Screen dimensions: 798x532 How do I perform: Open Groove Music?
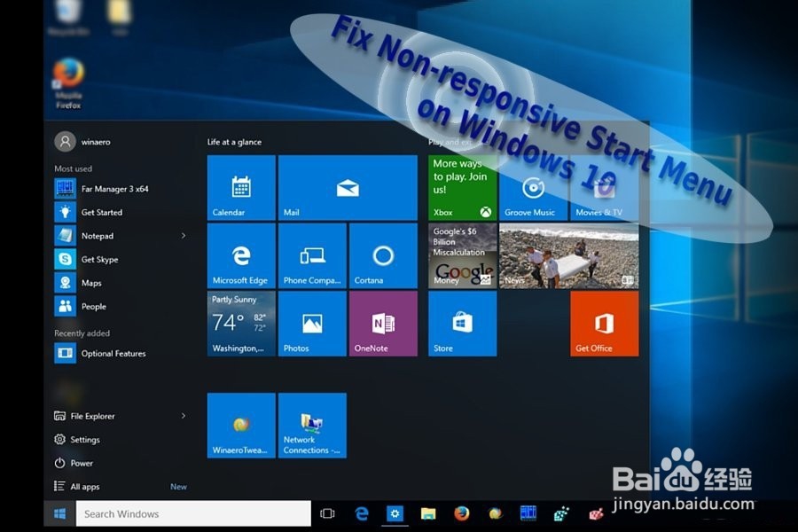tap(530, 187)
